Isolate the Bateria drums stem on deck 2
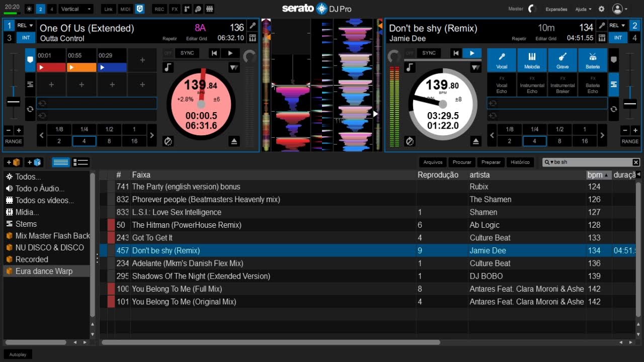 (x=593, y=60)
